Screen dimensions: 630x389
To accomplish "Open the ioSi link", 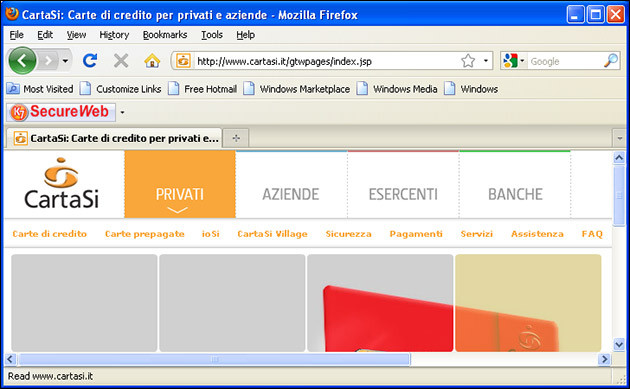I will [x=211, y=234].
